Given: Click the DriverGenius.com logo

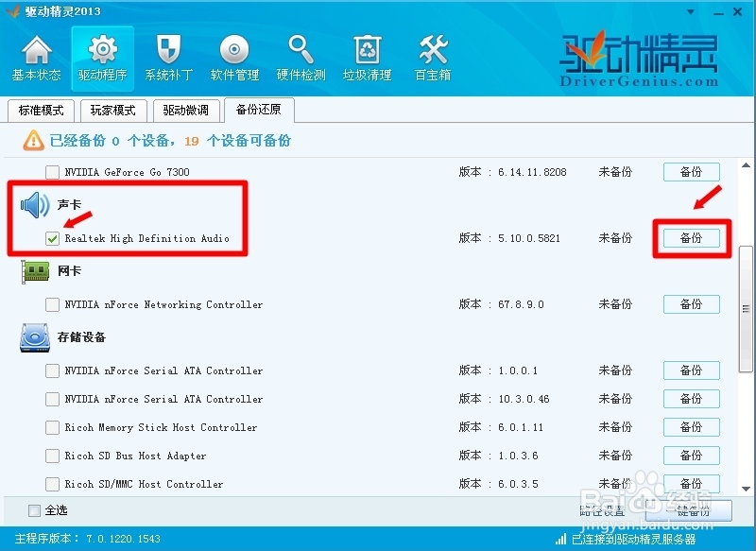Looking at the screenshot, I should point(639,60).
